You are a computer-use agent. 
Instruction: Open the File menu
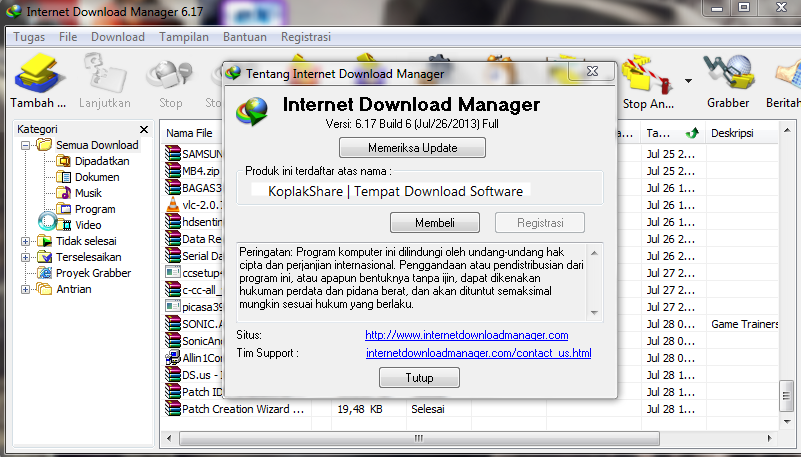pyautogui.click(x=68, y=37)
